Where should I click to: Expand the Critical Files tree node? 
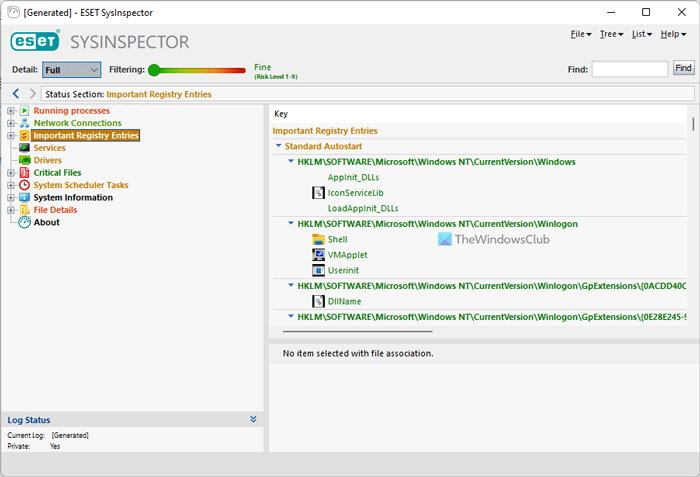(11, 172)
